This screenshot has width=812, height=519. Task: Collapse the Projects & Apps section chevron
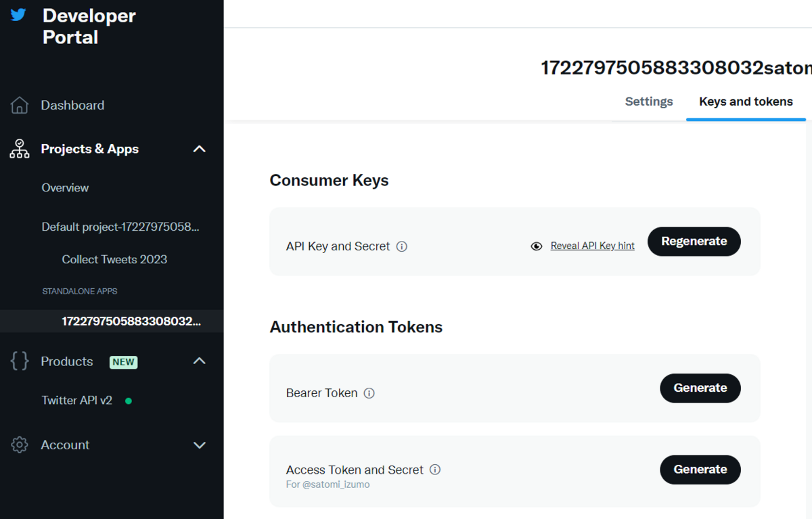pos(199,149)
